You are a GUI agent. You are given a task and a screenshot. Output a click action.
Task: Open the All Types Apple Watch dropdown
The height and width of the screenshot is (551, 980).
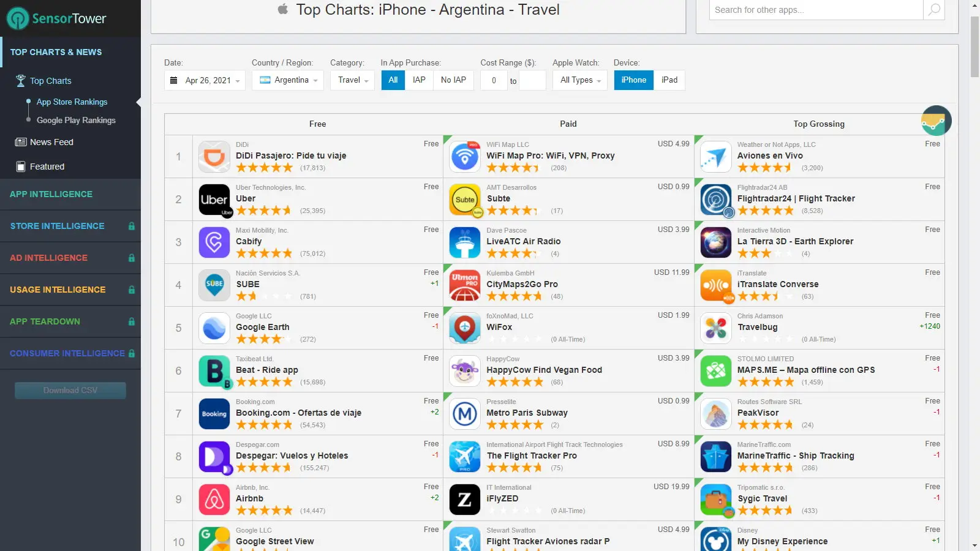(x=580, y=80)
